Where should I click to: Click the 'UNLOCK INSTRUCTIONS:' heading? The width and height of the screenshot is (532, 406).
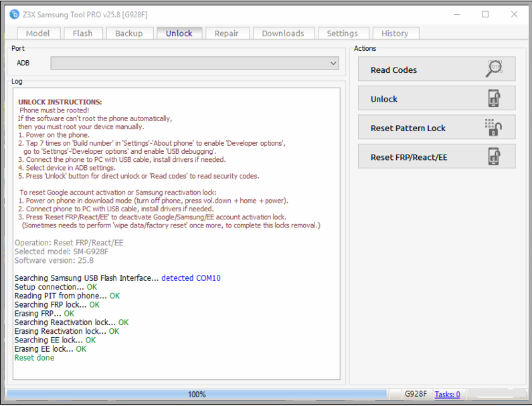pyautogui.click(x=60, y=102)
